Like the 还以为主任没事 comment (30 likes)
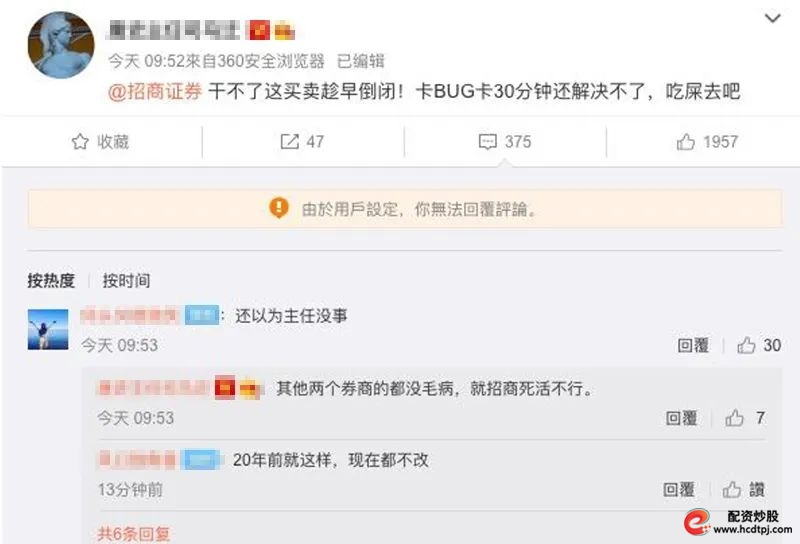This screenshot has height=544, width=800. click(x=746, y=345)
